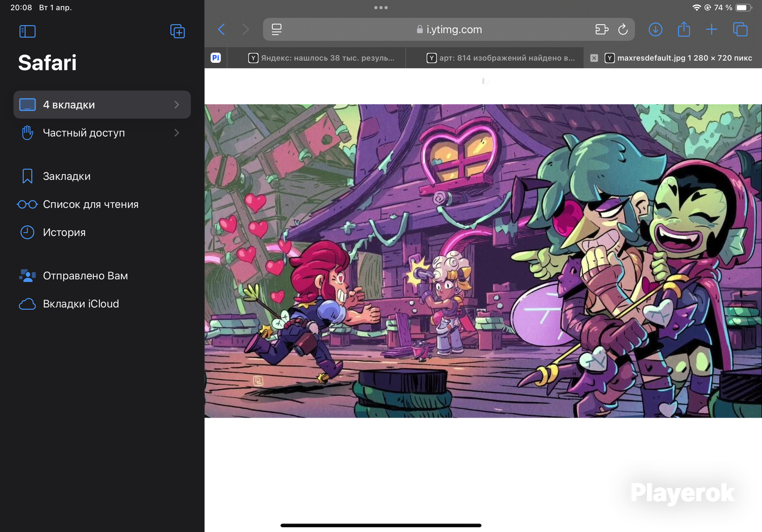
Task: Close the maxresdefault.jpg tab
Action: 594,58
